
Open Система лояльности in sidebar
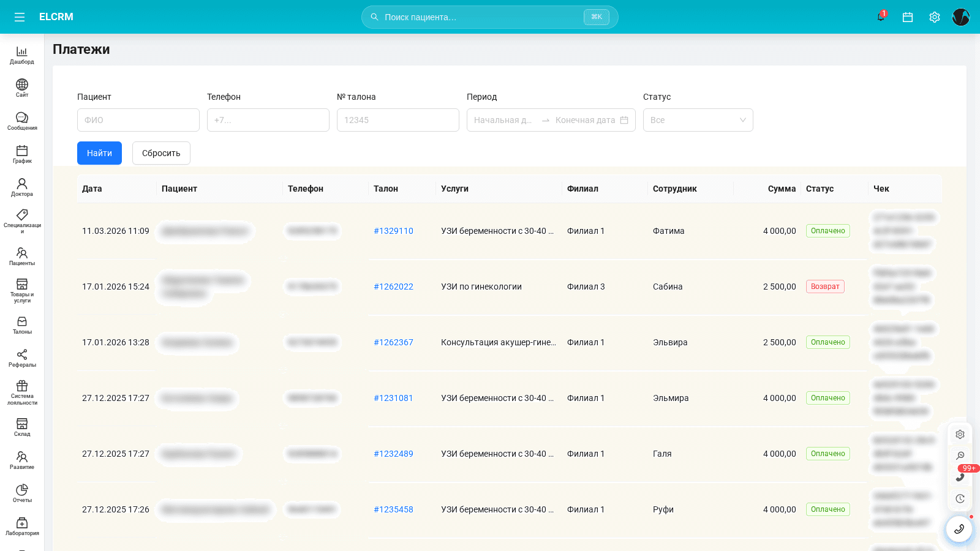pos(22,392)
